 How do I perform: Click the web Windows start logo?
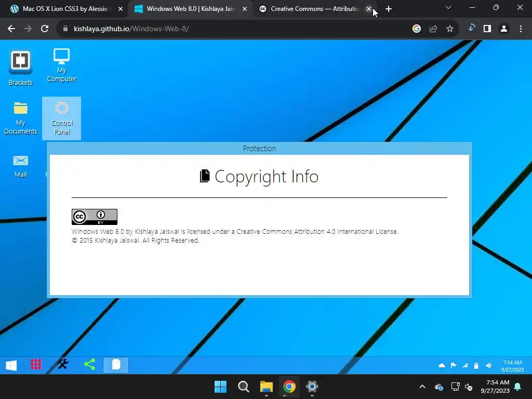click(x=11, y=365)
